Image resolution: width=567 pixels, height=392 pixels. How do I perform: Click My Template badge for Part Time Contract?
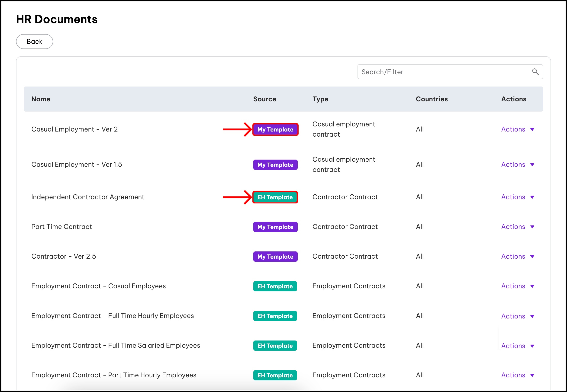[275, 227]
